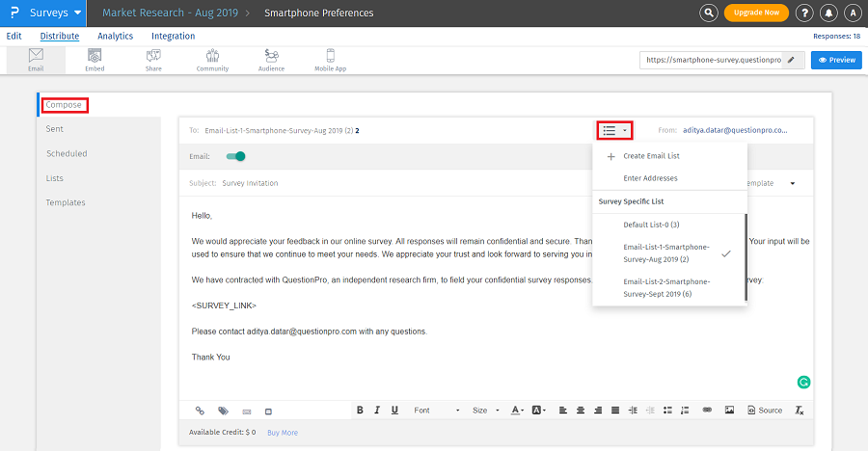This screenshot has height=451, width=868.
Task: Open the text color picker
Action: click(x=518, y=410)
